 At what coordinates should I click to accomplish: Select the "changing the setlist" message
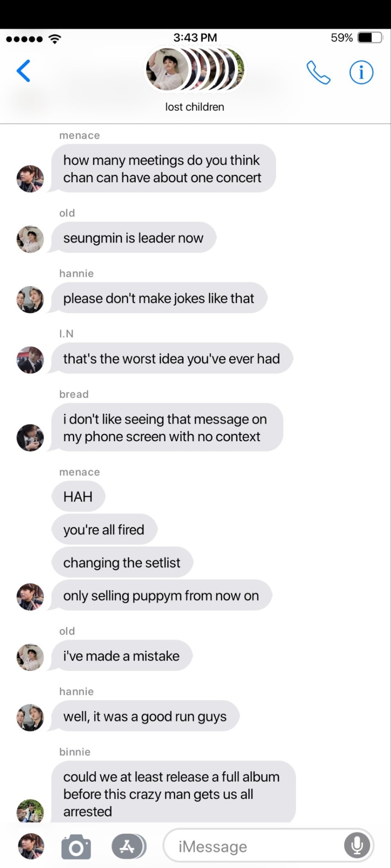pos(122,562)
